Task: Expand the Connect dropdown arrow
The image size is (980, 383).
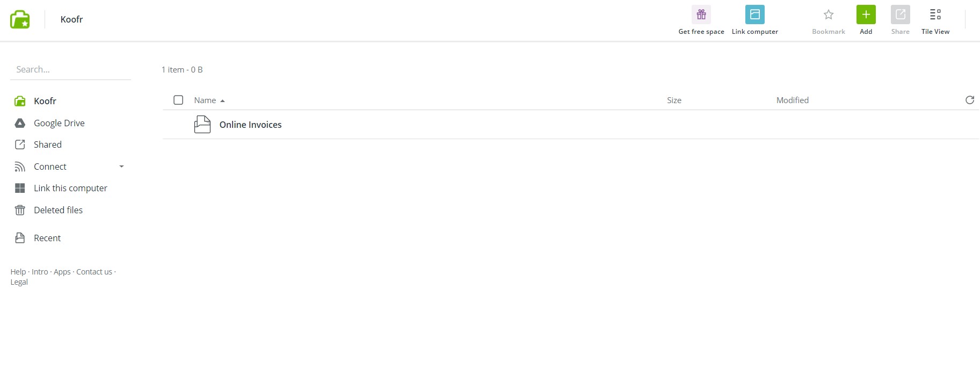Action: pyautogui.click(x=121, y=167)
